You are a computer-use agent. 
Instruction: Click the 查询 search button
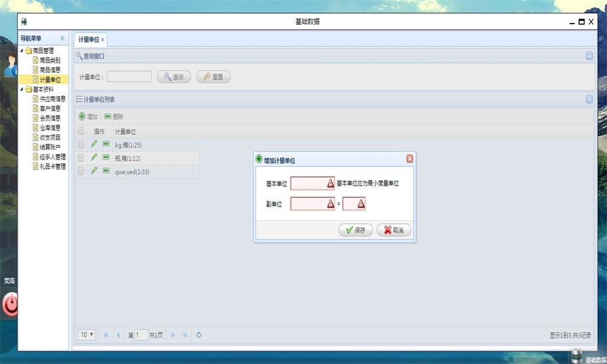pyautogui.click(x=174, y=77)
